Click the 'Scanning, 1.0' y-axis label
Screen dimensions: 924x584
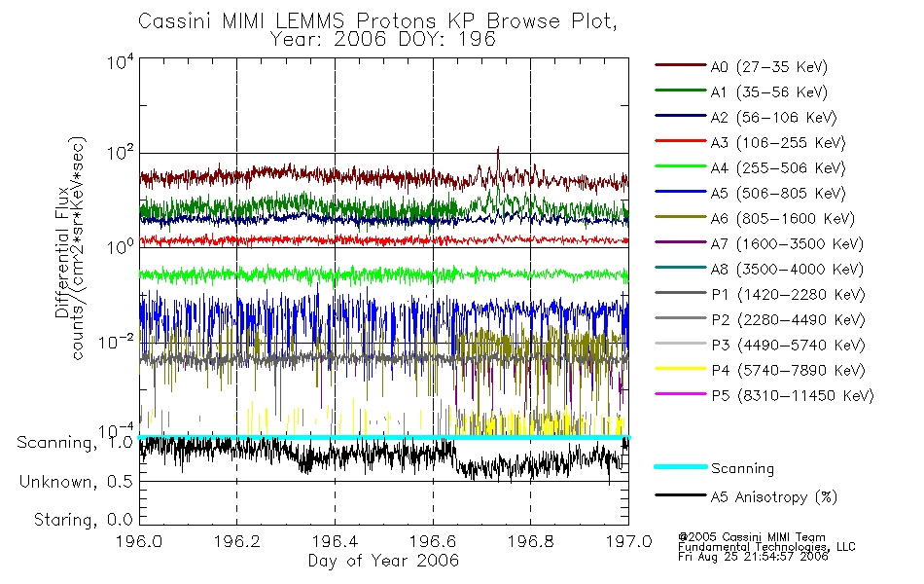point(75,443)
